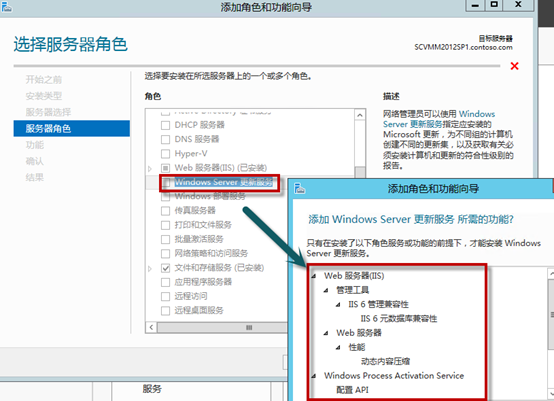This screenshot has height=401, width=554.
Task: Select Windows Server 更新服务 role item
Action: pos(224,182)
